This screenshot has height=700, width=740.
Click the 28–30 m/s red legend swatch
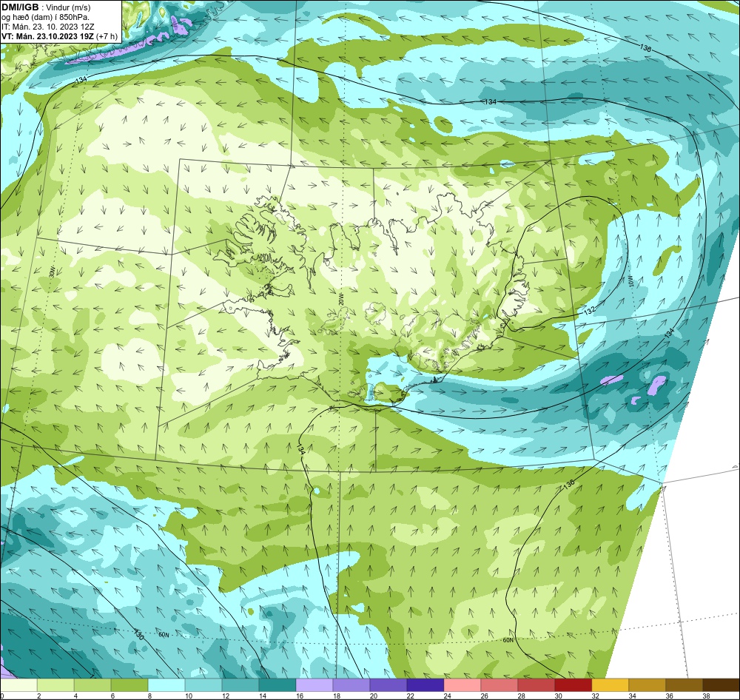536,685
